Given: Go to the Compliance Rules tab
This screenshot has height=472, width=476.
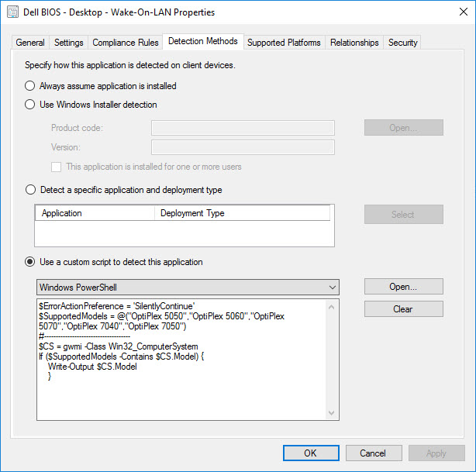Looking at the screenshot, I should [126, 43].
